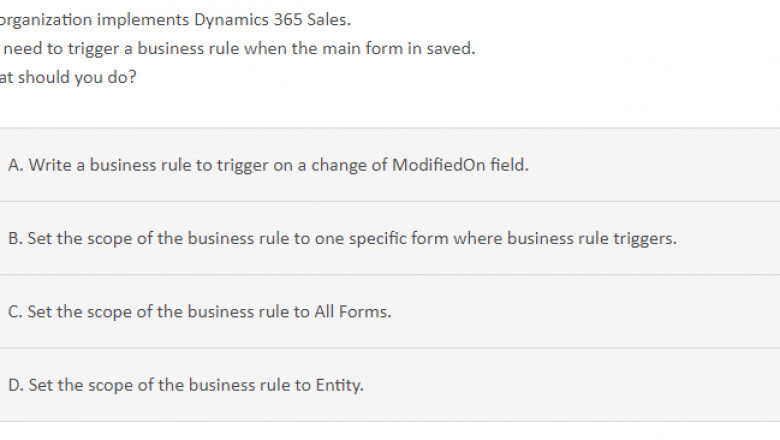Select answer A about the ModifiedOn field
Screen dimensions: 780x440
(x=268, y=165)
